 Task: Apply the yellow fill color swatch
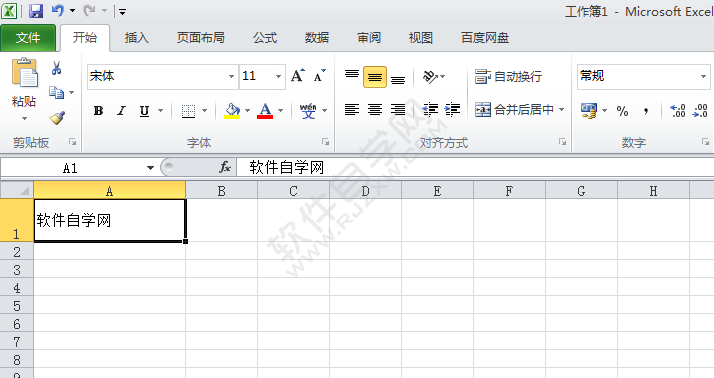pos(232,111)
